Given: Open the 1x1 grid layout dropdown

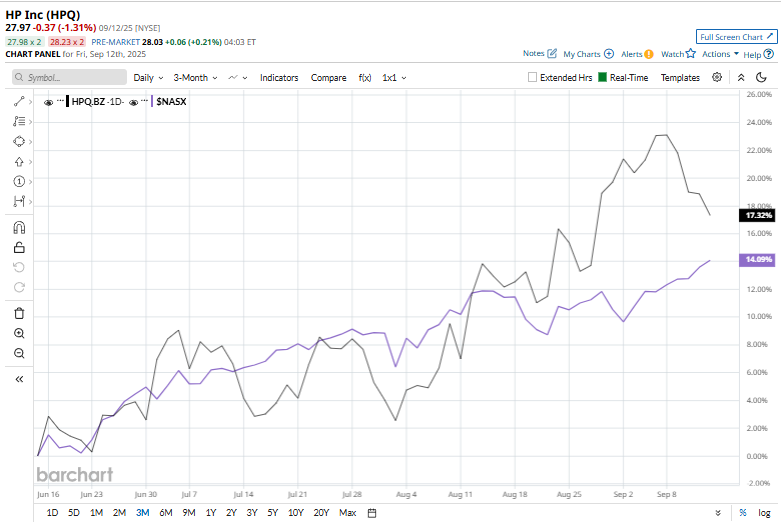Looking at the screenshot, I should (394, 78).
